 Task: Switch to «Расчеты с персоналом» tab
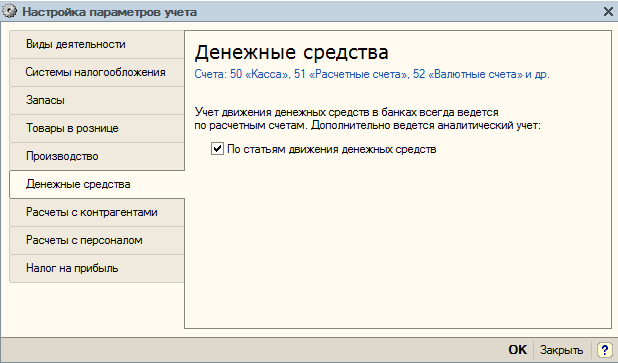(97, 240)
